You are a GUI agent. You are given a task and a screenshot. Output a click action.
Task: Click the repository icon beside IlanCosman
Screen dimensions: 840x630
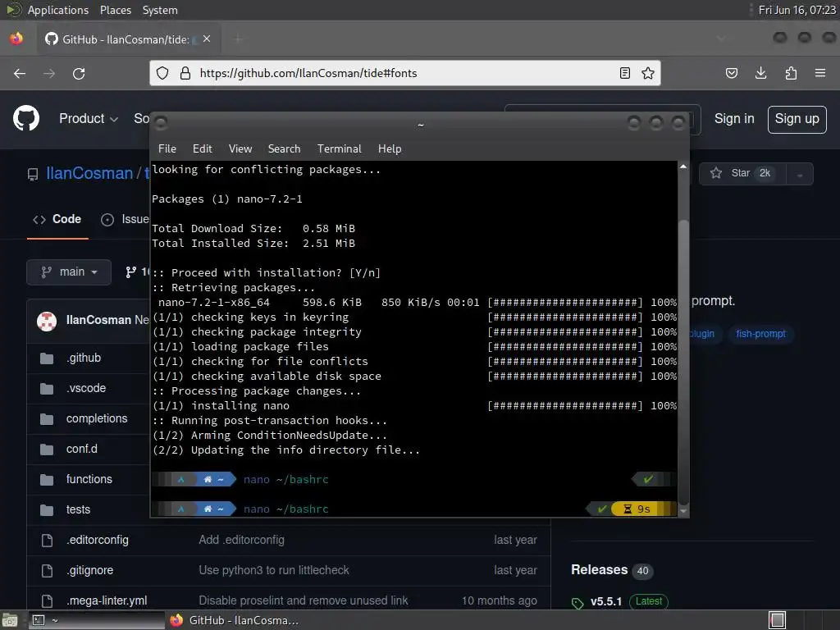(33, 174)
